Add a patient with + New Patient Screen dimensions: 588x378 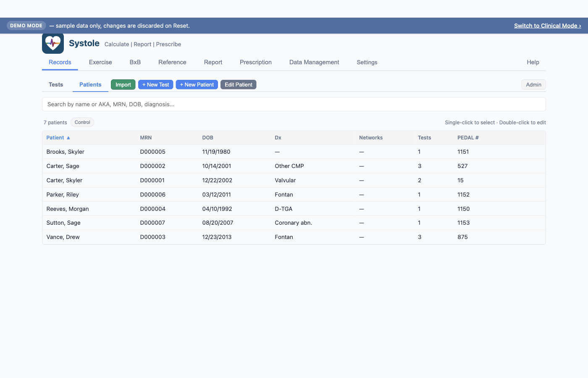[x=197, y=84]
